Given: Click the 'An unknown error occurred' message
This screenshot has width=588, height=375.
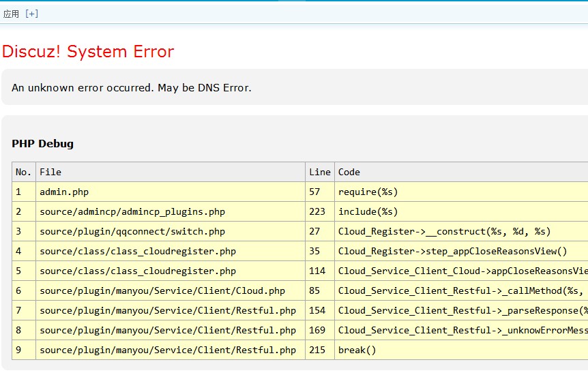Looking at the screenshot, I should point(131,88).
